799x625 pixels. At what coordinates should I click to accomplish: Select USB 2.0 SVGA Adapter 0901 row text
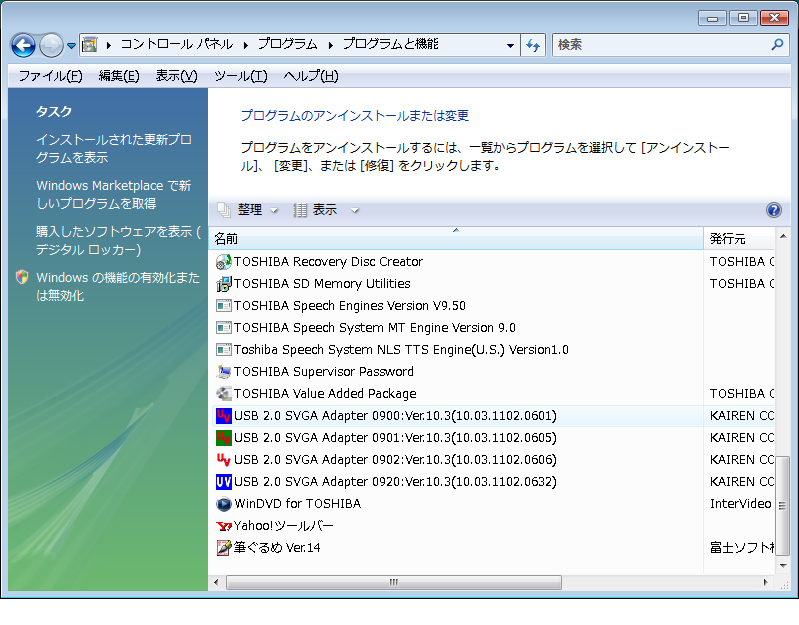coord(395,438)
